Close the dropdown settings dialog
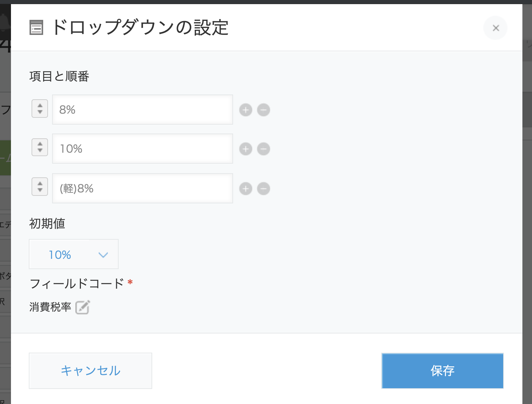 pyautogui.click(x=495, y=28)
